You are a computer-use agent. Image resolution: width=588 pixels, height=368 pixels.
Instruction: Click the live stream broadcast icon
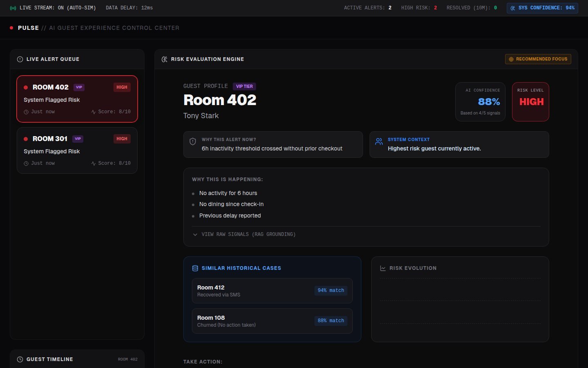(x=13, y=8)
